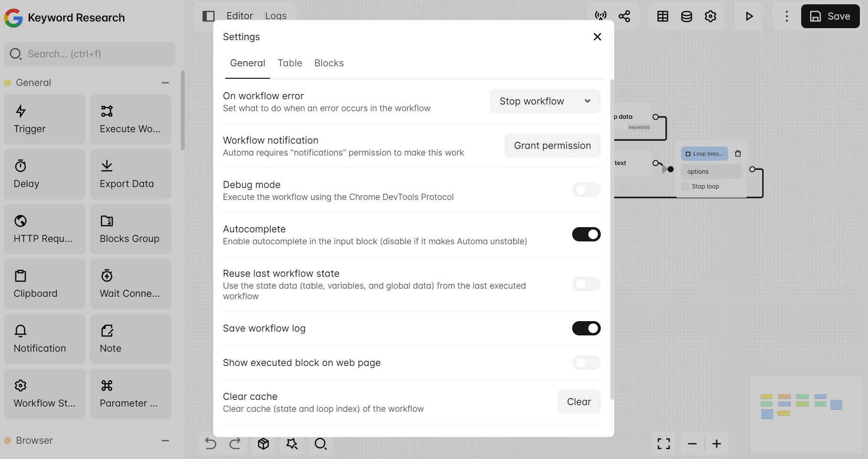Open the workflow data table icon
868x459 pixels.
tap(662, 16)
